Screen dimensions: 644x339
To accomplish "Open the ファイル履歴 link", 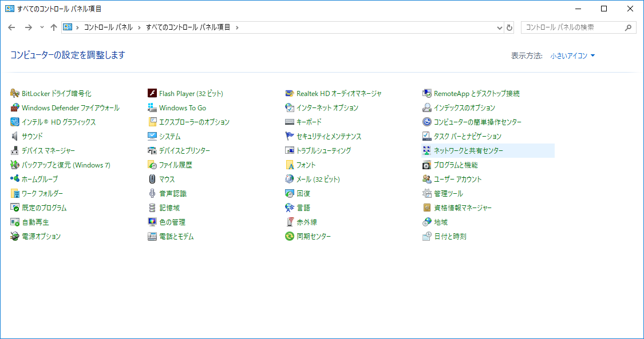I will coord(175,165).
